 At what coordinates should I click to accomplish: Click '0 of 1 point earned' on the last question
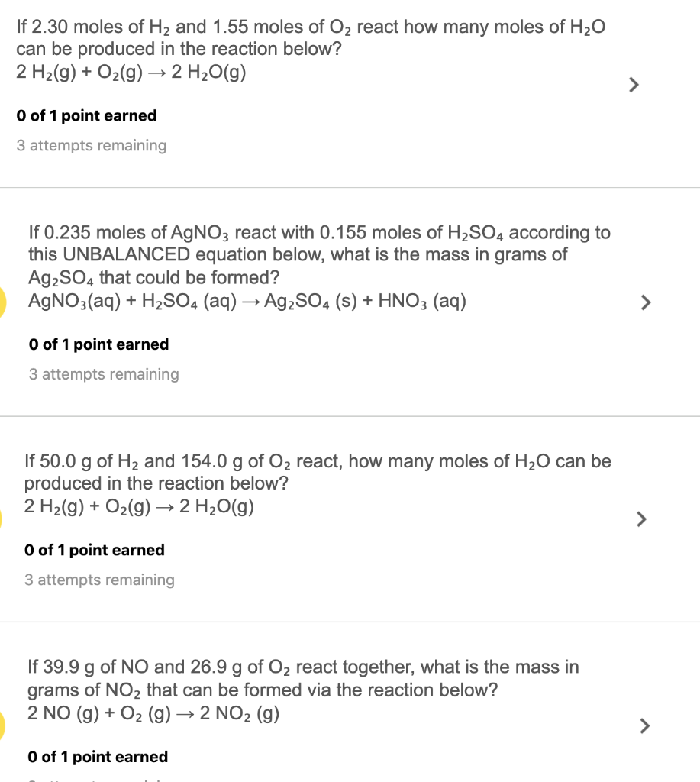click(x=98, y=757)
